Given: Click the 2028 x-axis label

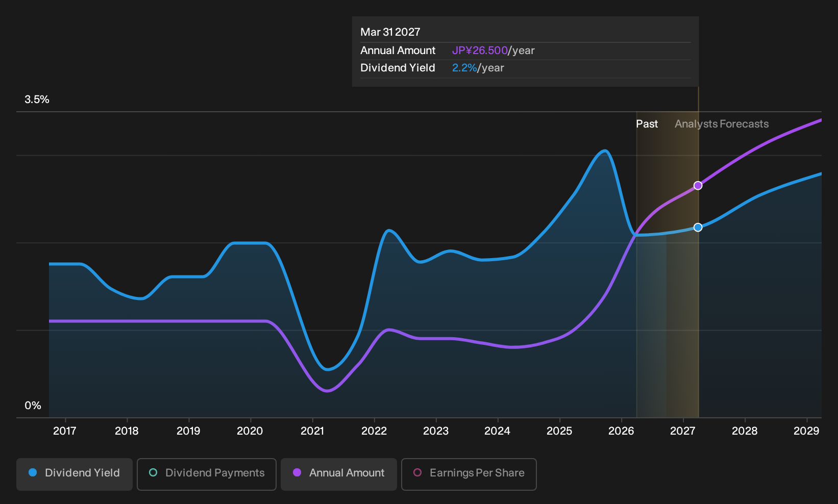Looking at the screenshot, I should point(745,431).
